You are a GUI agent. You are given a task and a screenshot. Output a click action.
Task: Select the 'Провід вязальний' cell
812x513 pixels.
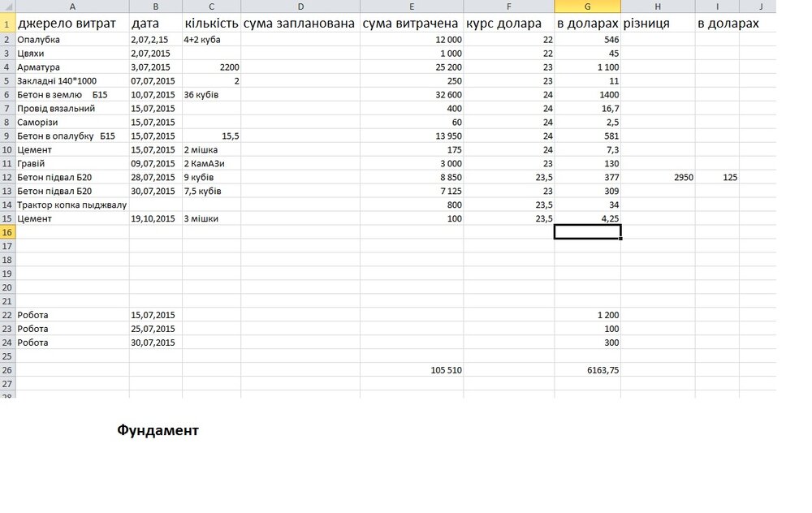pos(72,109)
